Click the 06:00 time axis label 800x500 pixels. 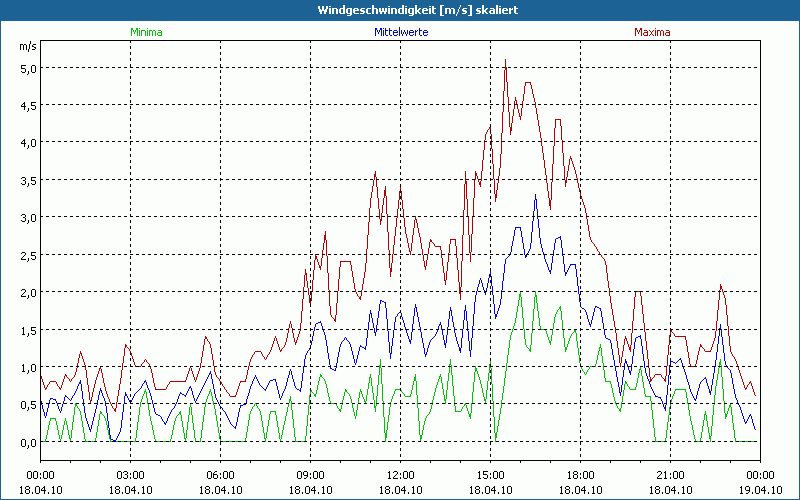[x=220, y=476]
